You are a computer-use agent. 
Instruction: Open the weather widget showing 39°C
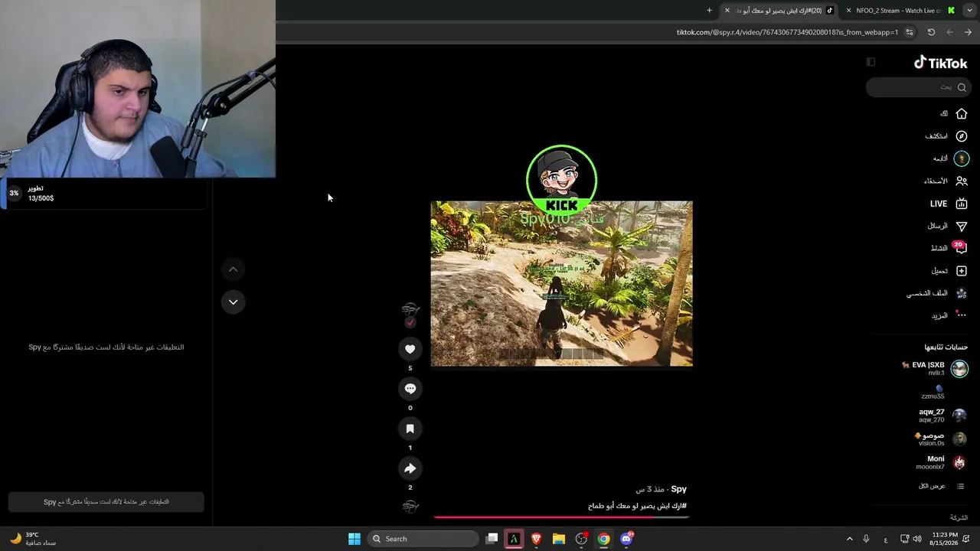tap(32, 539)
